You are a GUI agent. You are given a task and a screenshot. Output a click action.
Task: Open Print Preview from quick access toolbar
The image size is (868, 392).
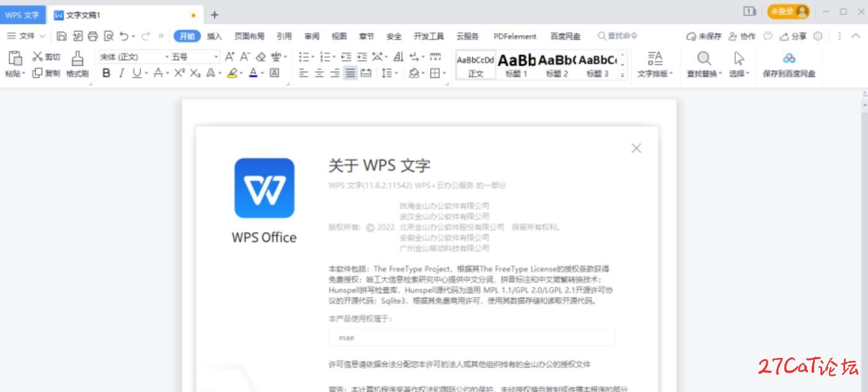pyautogui.click(x=109, y=36)
